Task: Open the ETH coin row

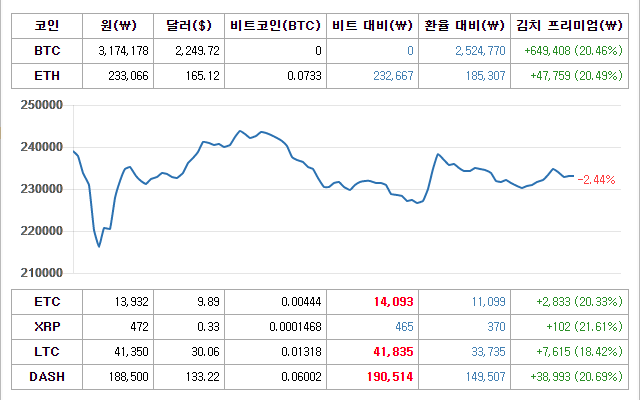Action: (320, 76)
